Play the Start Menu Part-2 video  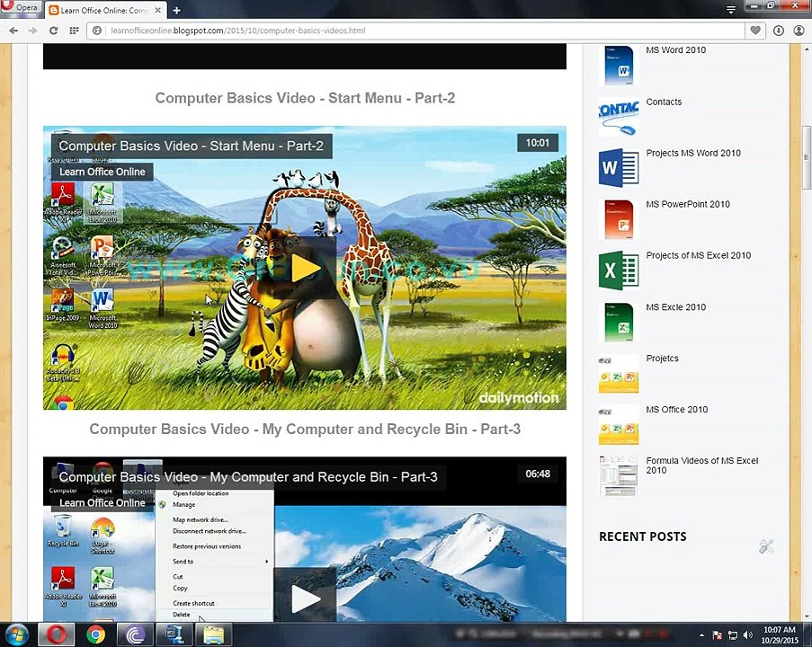306,268
